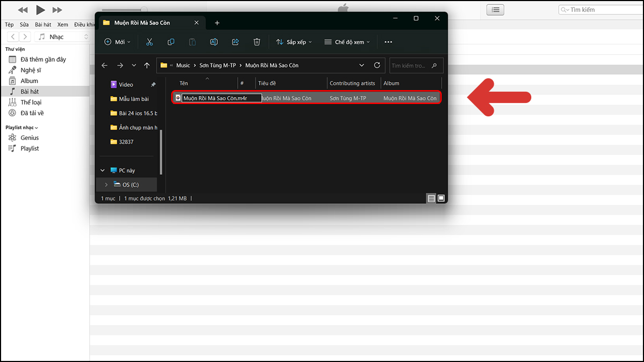
Task: Click the Cut scissors icon in Explorer toolbar
Action: pos(150,42)
